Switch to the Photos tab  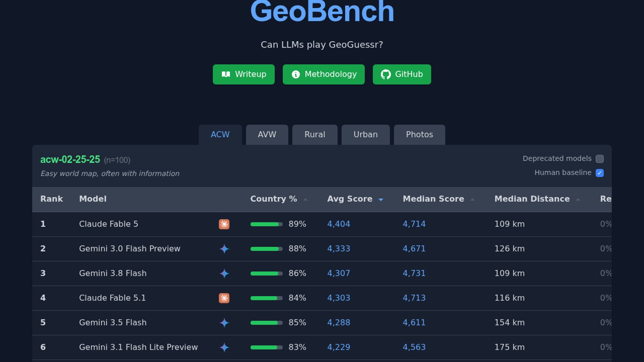pyautogui.click(x=419, y=135)
